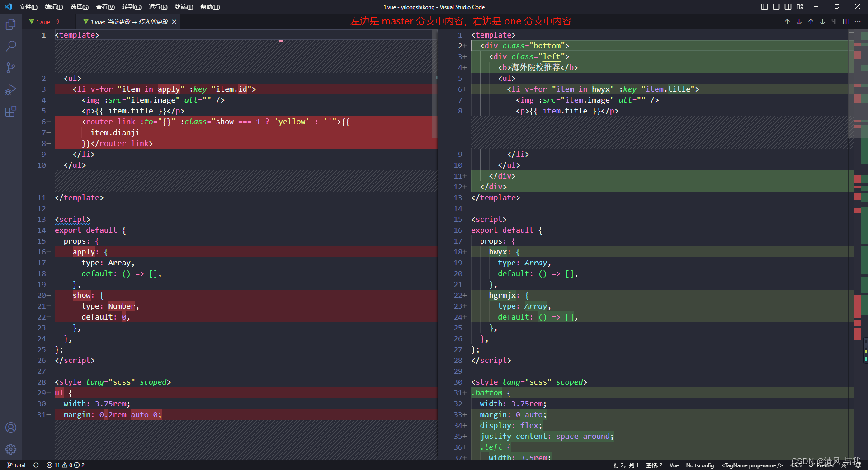
Task: Click the feedback icon in status bar
Action: point(844,465)
